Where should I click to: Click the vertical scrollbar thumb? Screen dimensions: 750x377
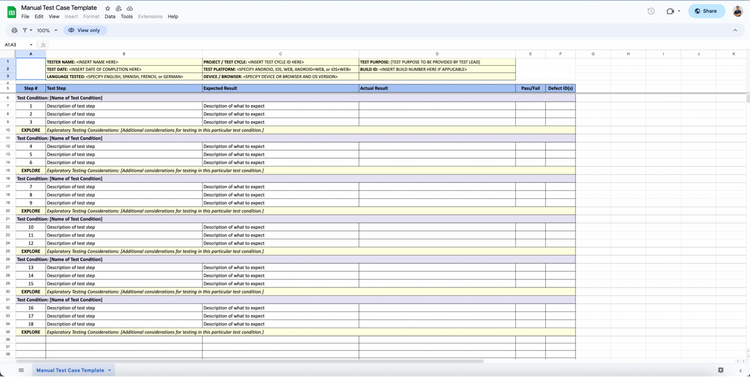pyautogui.click(x=747, y=99)
